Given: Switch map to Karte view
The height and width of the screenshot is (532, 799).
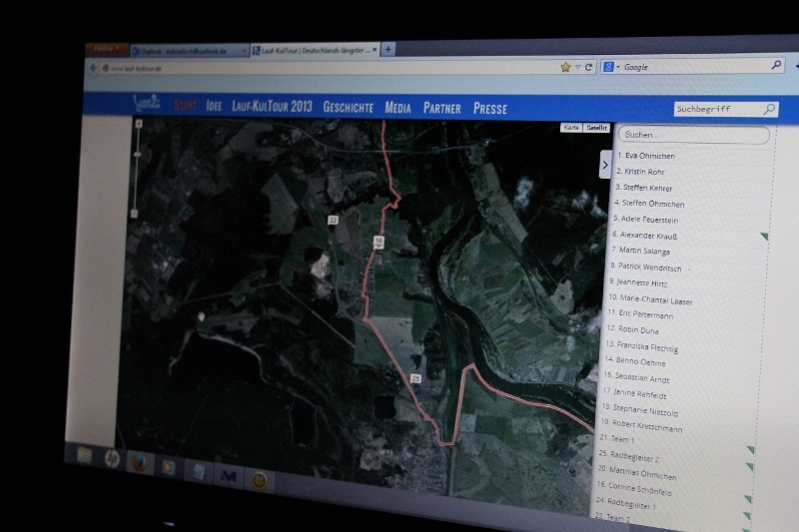Looking at the screenshot, I should tap(571, 128).
